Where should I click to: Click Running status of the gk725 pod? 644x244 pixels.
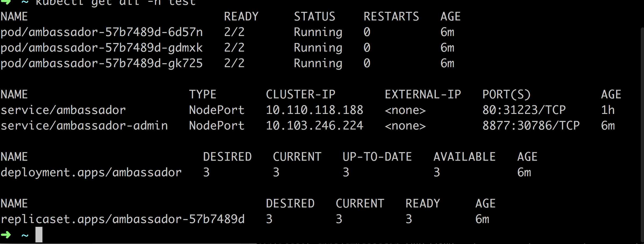pos(318,64)
